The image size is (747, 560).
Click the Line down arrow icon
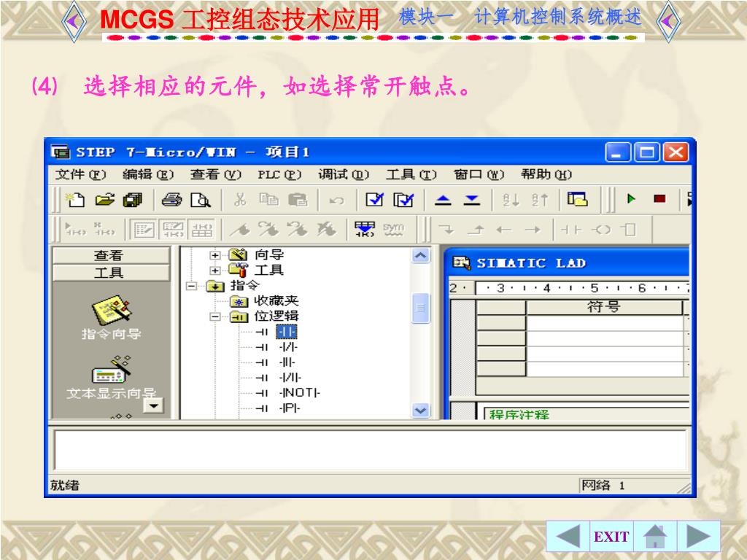446,230
